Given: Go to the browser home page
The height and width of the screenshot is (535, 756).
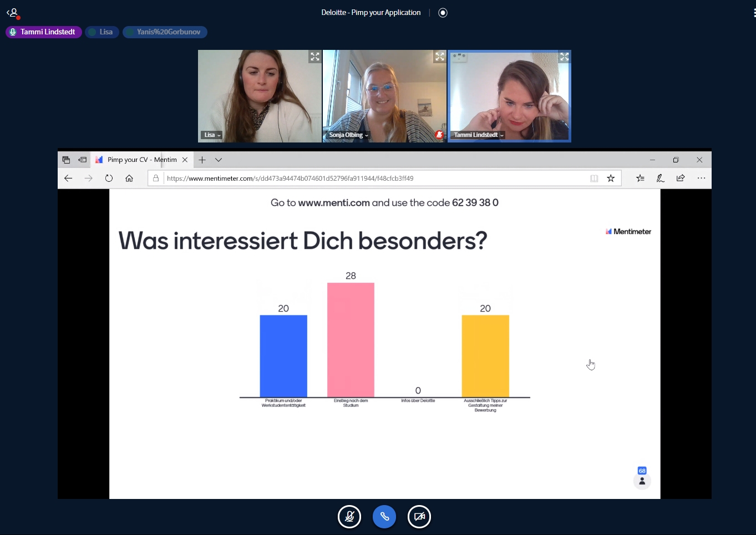Looking at the screenshot, I should [129, 178].
